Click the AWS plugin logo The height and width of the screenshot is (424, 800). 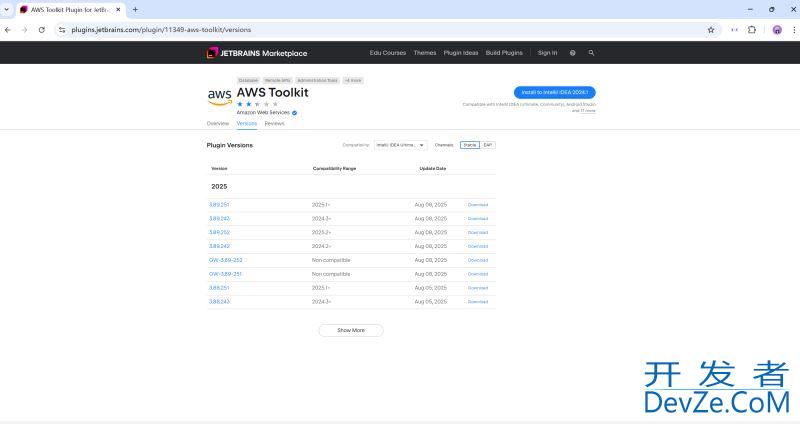pyautogui.click(x=219, y=96)
